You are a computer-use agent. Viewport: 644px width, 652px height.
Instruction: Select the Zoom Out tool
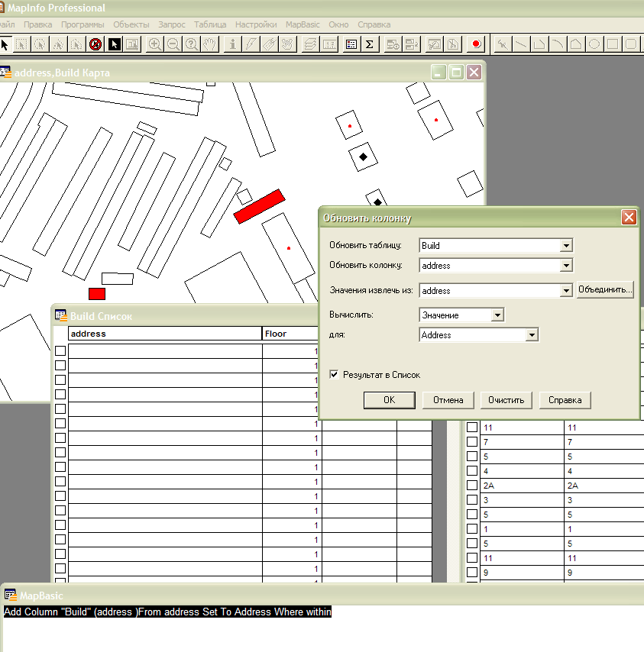[x=173, y=44]
